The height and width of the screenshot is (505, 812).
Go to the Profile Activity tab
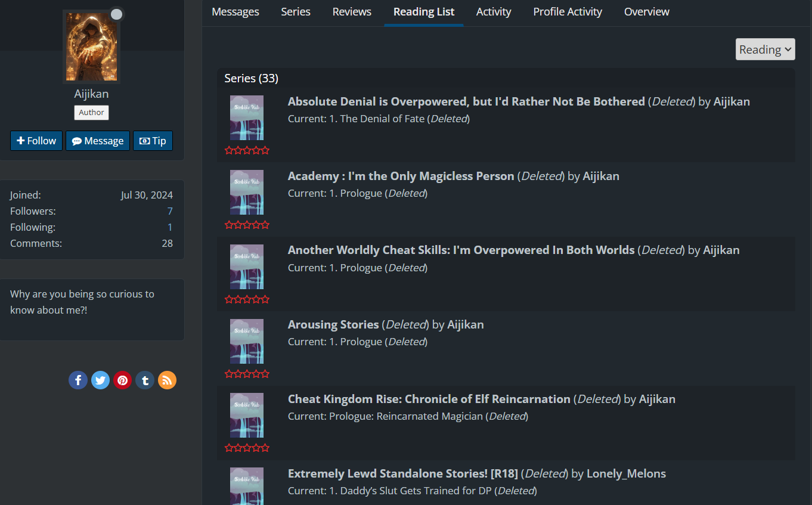(x=568, y=12)
